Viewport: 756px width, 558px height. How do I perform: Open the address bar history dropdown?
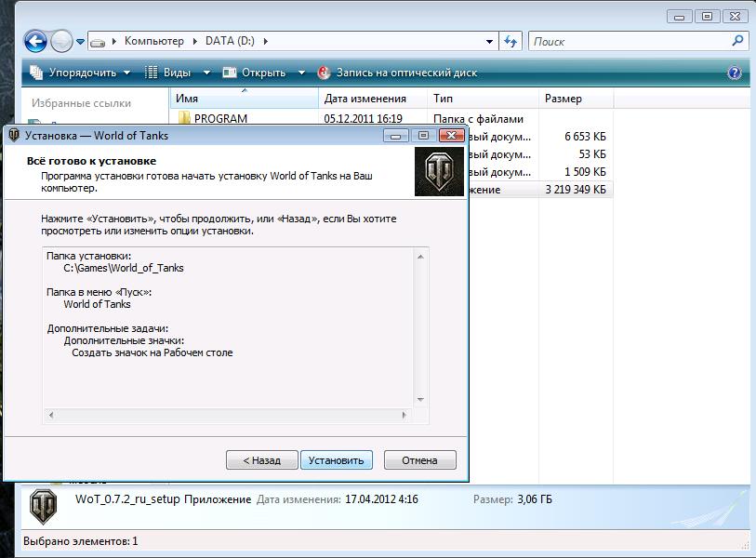489,42
